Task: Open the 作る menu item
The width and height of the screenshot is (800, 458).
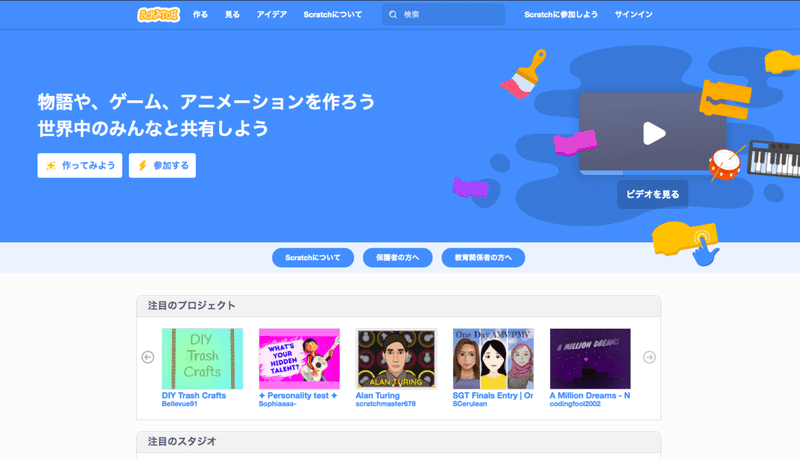Action: click(200, 15)
